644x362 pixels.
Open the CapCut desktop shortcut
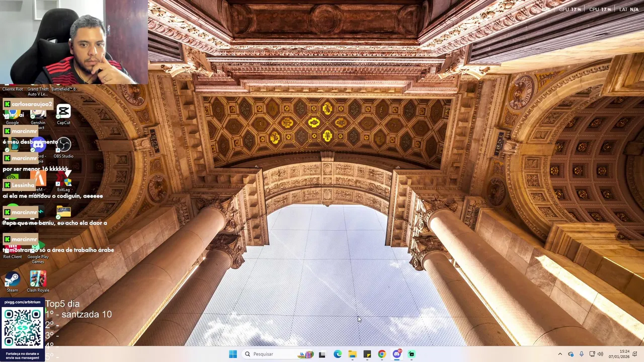(x=63, y=115)
